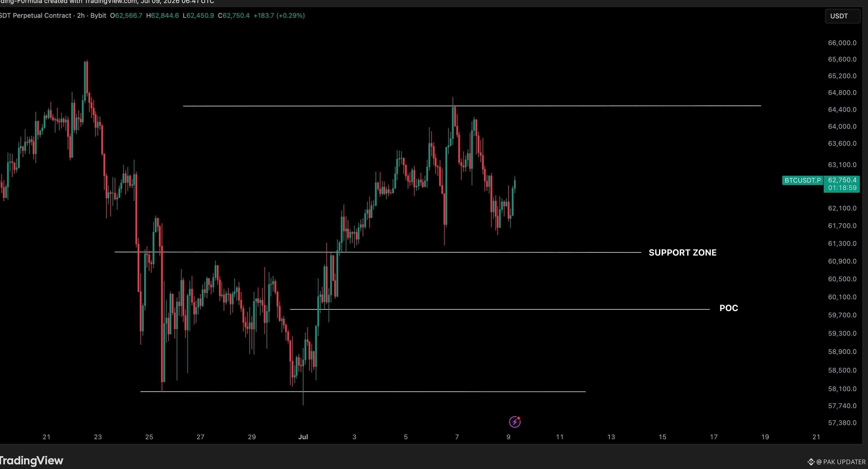
Task: Click the 61,700.0 price axis label
Action: point(842,226)
